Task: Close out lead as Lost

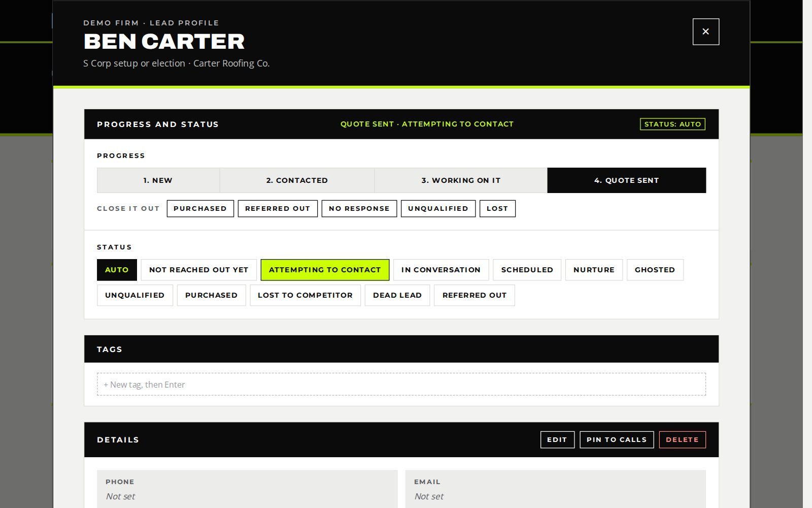Action: click(x=497, y=208)
